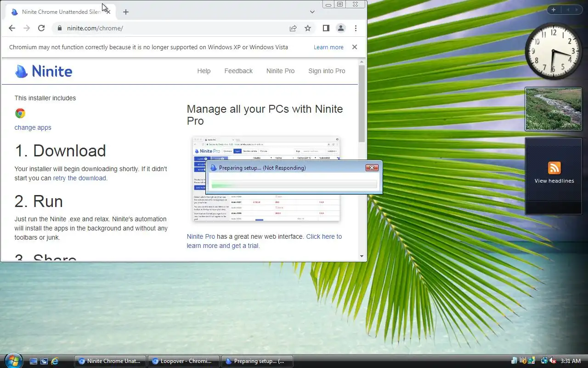Click the sidebar previous gadgets page arrow
Screen dimensions: 588x368
click(568, 10)
